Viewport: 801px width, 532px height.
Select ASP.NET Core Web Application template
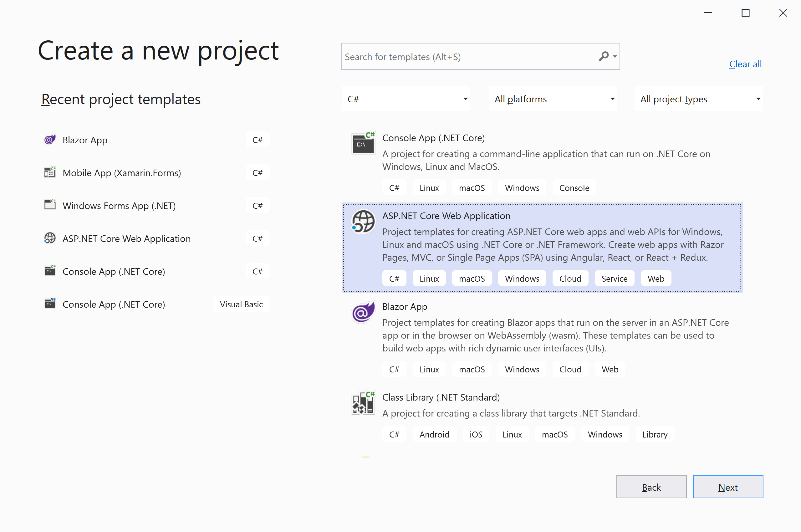(x=446, y=216)
